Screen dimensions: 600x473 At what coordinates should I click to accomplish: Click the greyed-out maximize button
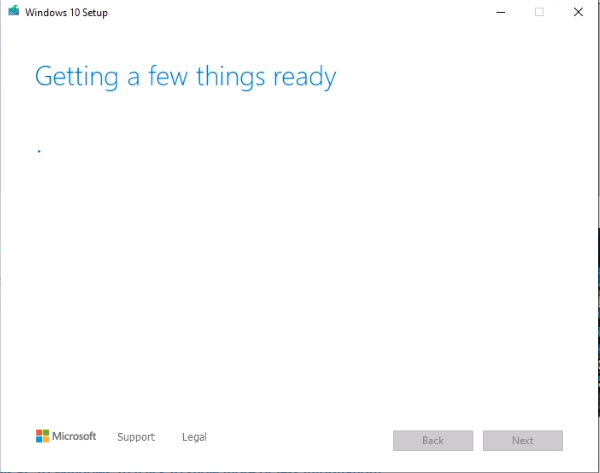[x=539, y=12]
